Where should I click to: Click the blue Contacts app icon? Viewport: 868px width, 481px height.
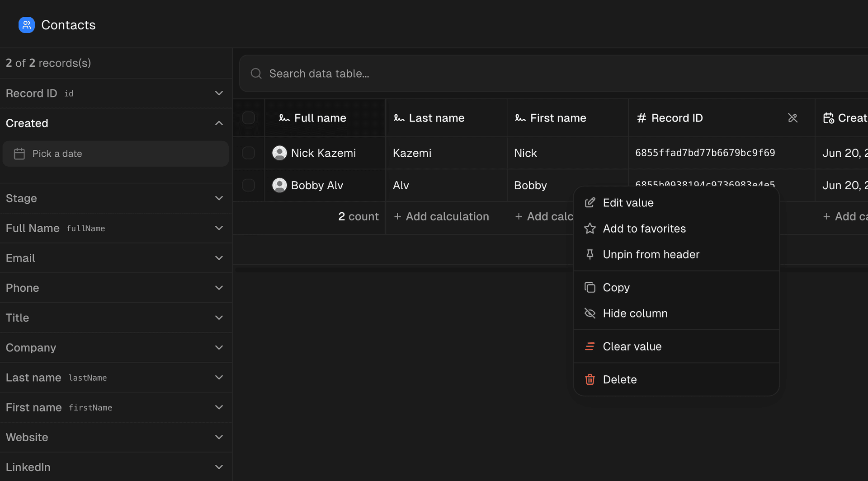click(26, 25)
